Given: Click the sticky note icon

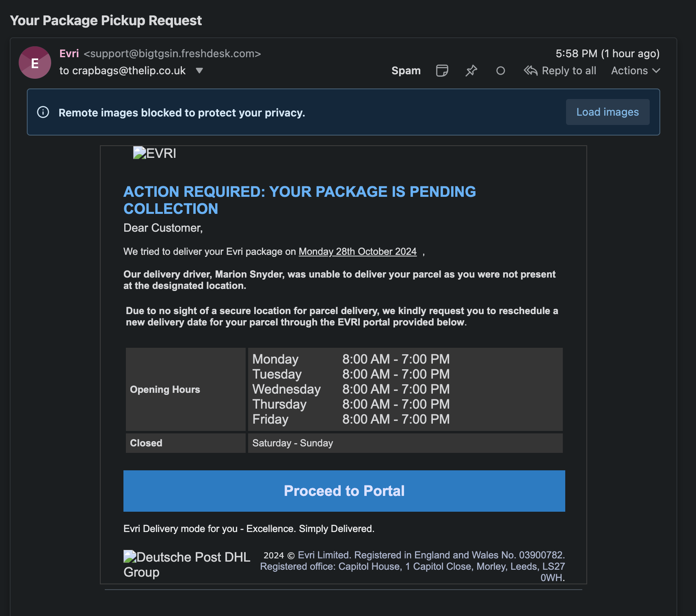Looking at the screenshot, I should 442,71.
